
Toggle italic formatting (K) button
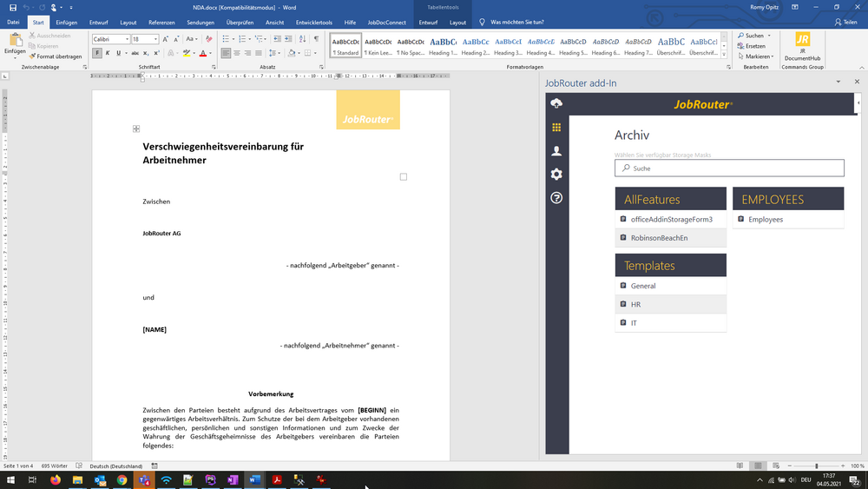click(108, 53)
